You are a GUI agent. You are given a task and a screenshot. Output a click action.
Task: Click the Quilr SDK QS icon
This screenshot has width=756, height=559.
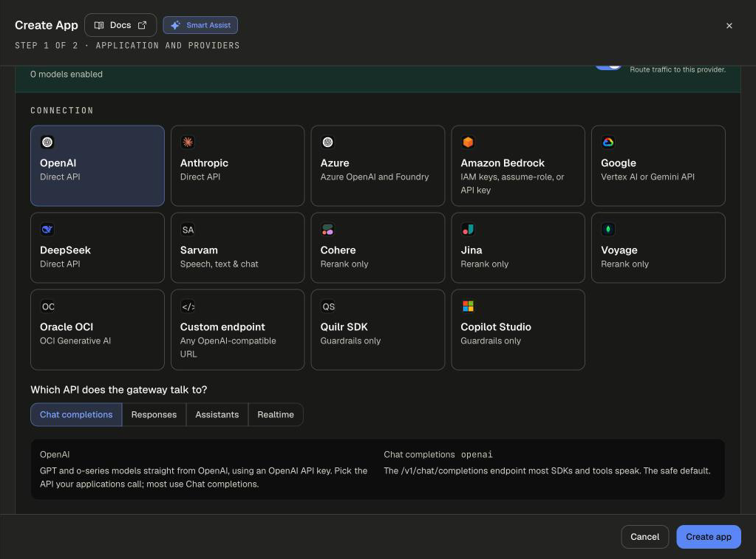(x=328, y=306)
